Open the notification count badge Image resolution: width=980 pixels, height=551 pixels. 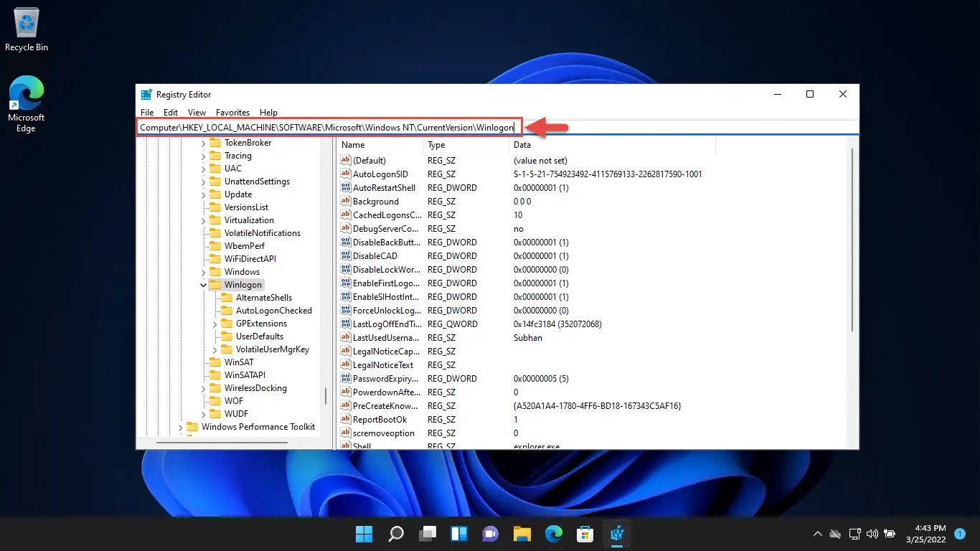pyautogui.click(x=960, y=534)
